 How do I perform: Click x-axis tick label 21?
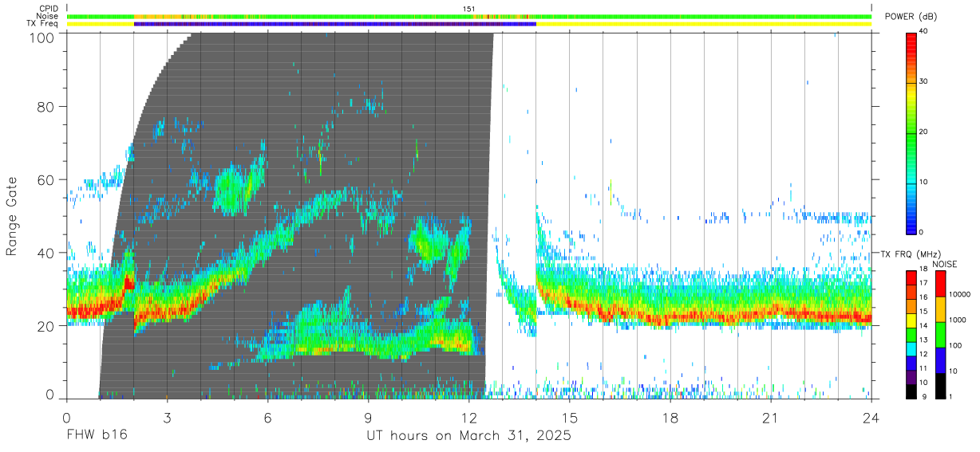770,418
